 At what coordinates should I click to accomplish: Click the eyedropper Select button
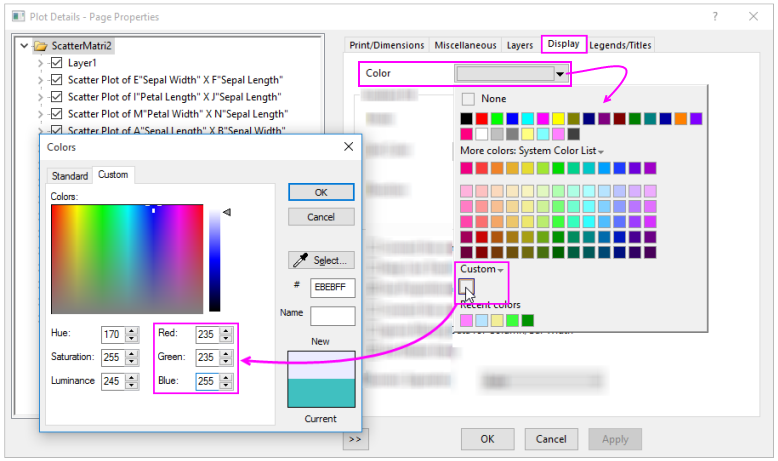pos(321,260)
